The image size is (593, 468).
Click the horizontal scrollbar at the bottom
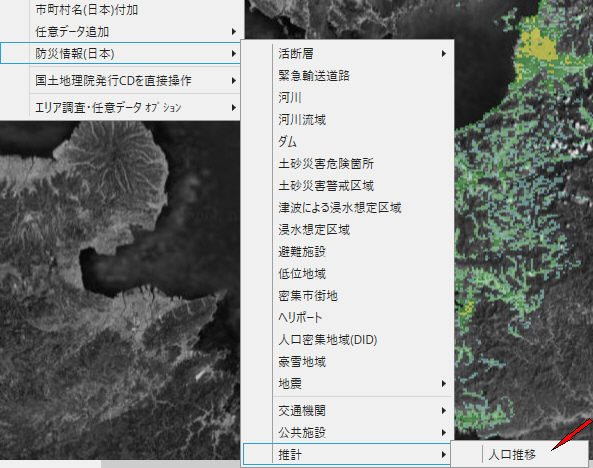tap(120, 464)
